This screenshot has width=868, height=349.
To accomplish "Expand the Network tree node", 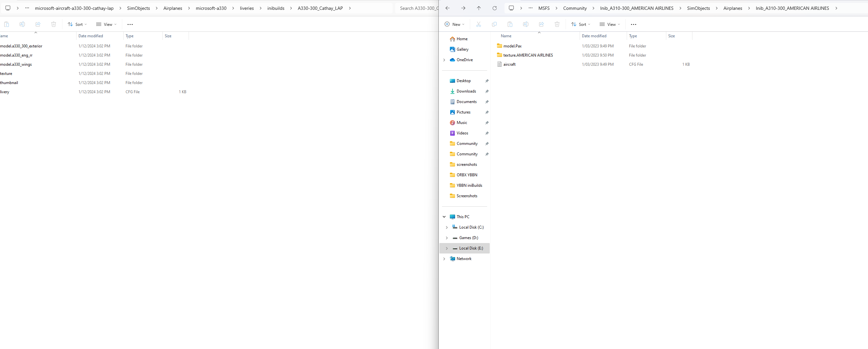I will [444, 259].
